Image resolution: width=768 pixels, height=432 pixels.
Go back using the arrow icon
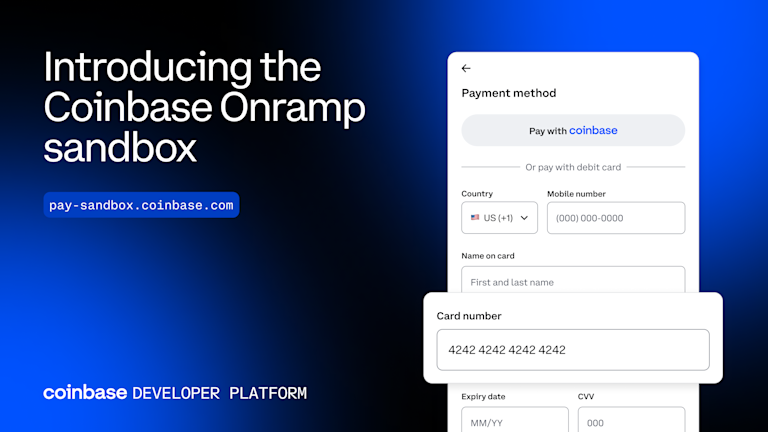pyautogui.click(x=466, y=69)
